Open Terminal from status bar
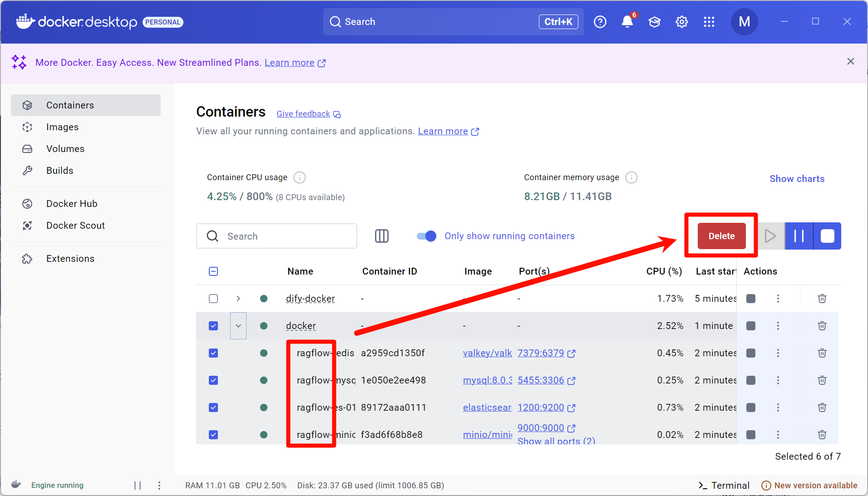Image resolution: width=868 pixels, height=496 pixels. click(x=724, y=486)
